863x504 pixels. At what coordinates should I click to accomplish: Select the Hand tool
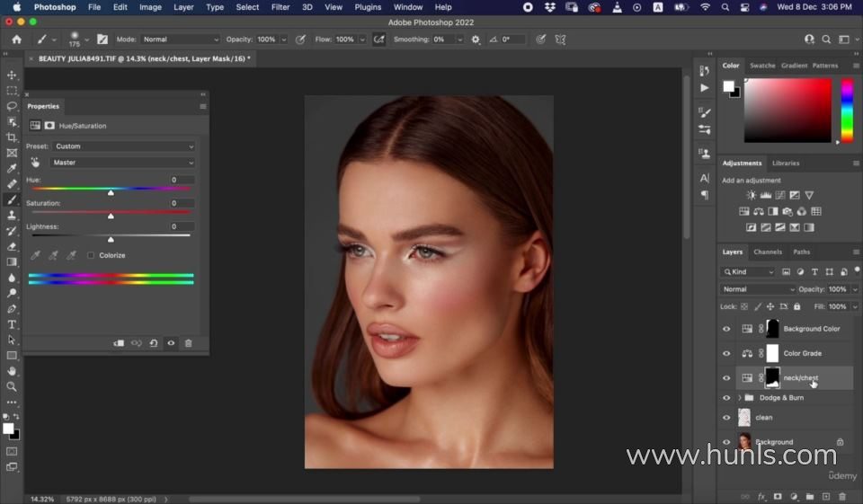(x=12, y=370)
